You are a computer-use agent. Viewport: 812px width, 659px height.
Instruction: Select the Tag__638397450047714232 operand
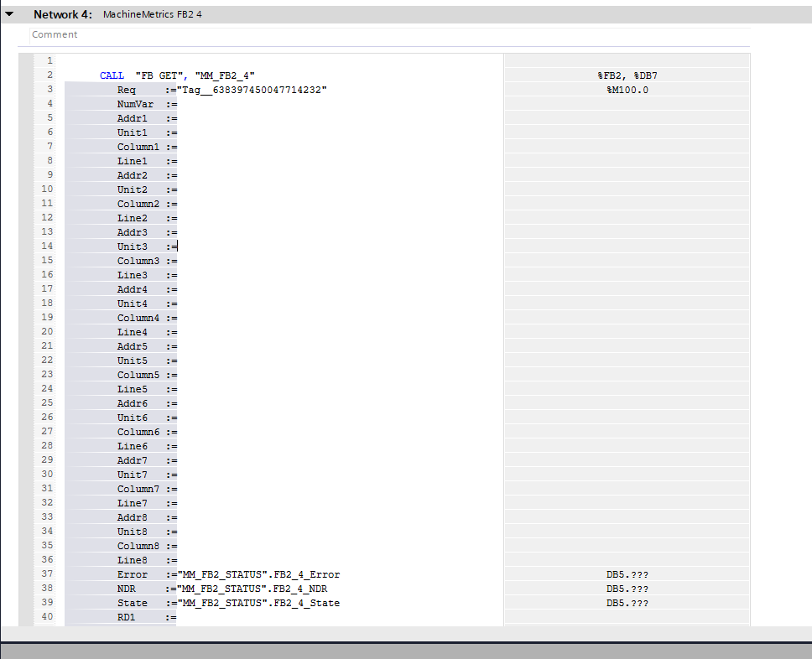point(252,90)
